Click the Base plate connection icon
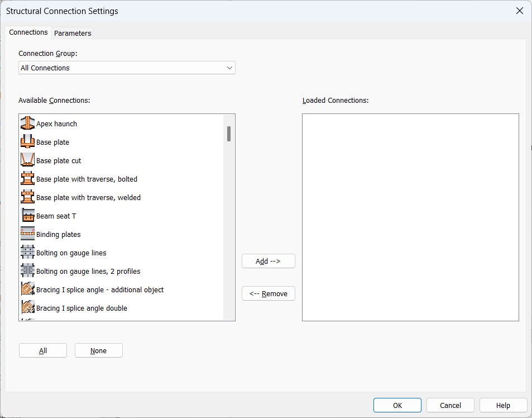 pos(27,142)
